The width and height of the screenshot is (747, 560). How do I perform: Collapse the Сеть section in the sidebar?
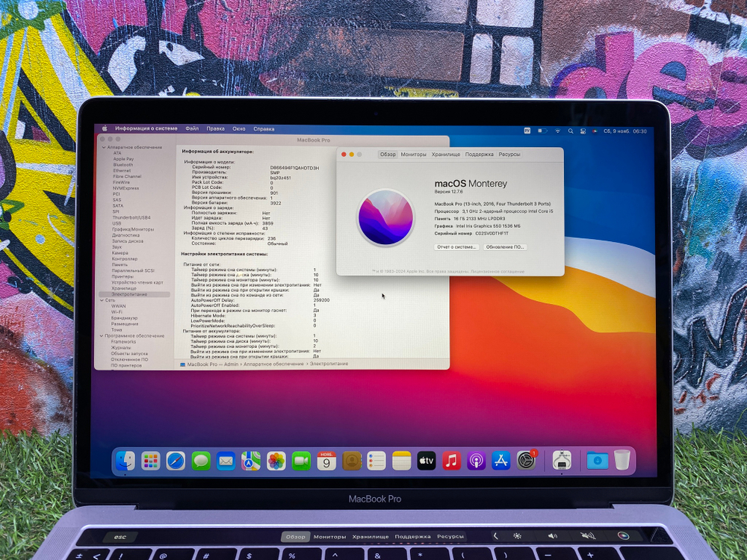[101, 299]
